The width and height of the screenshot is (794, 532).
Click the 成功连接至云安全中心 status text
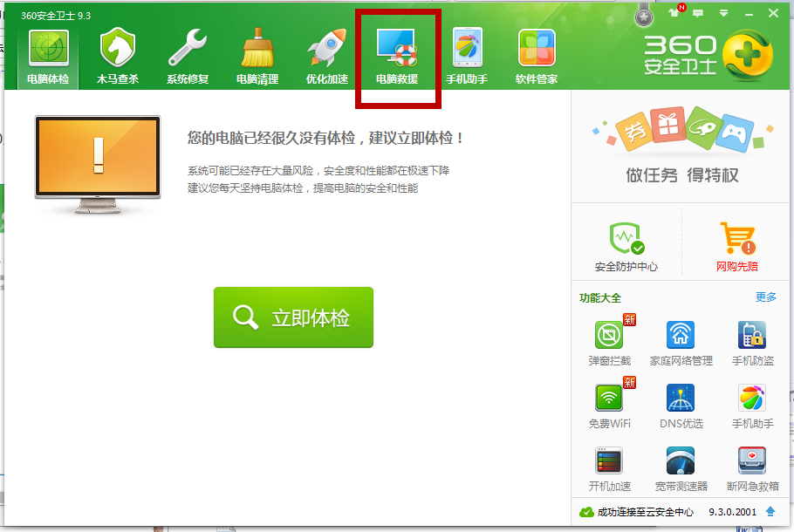[x=645, y=512]
